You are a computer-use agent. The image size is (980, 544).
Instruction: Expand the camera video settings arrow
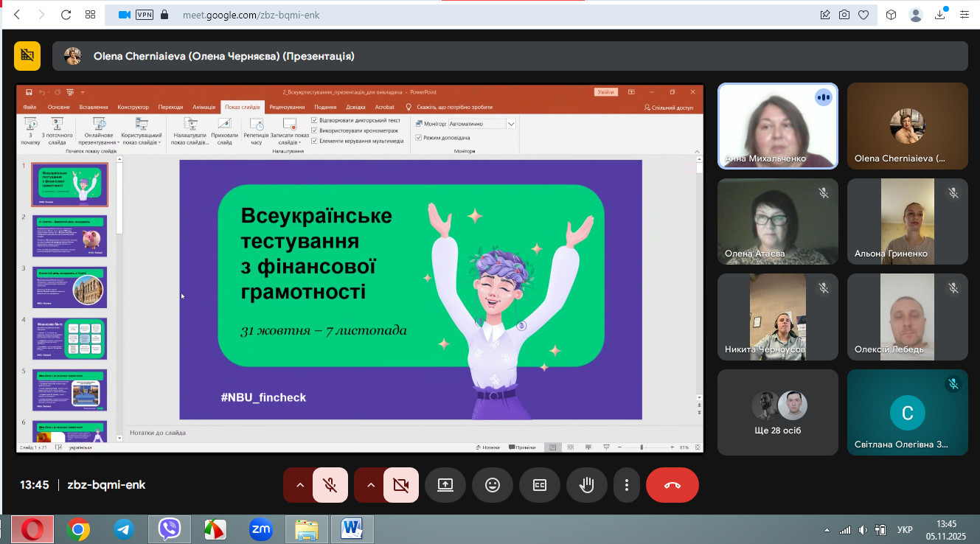(371, 485)
